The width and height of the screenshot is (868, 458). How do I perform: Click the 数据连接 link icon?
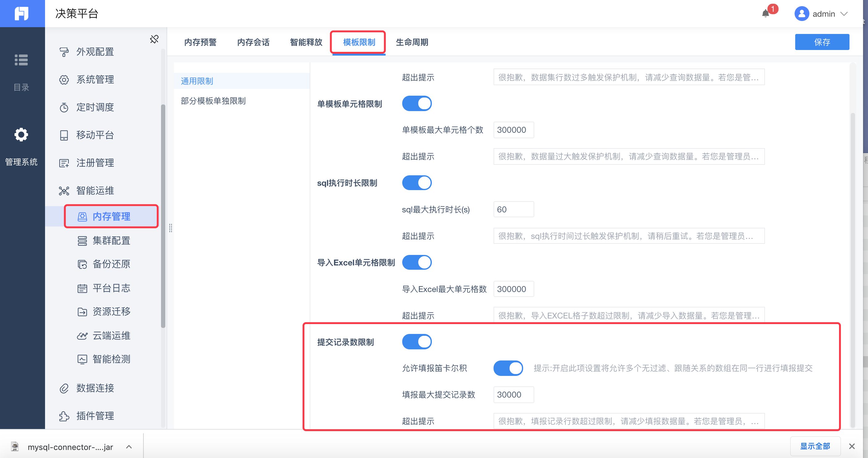point(64,388)
